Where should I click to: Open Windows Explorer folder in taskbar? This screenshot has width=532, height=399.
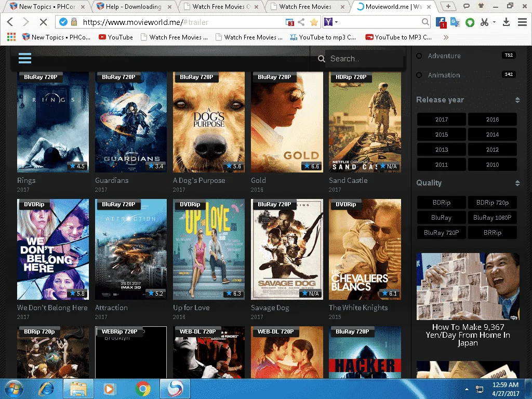click(78, 389)
